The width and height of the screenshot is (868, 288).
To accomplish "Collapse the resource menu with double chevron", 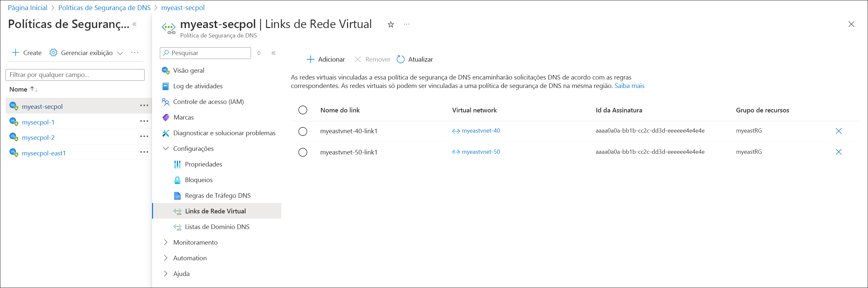I will click(273, 53).
